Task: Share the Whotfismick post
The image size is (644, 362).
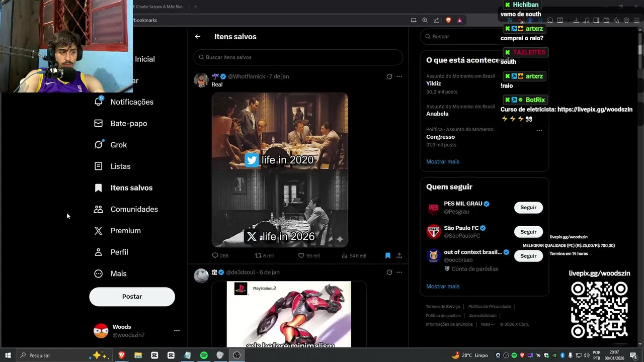Action: tap(399, 255)
